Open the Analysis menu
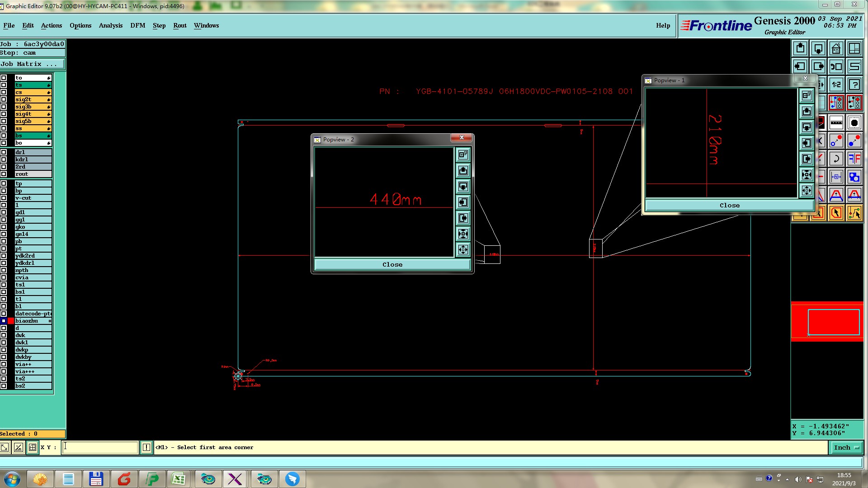868x488 pixels. click(x=110, y=26)
